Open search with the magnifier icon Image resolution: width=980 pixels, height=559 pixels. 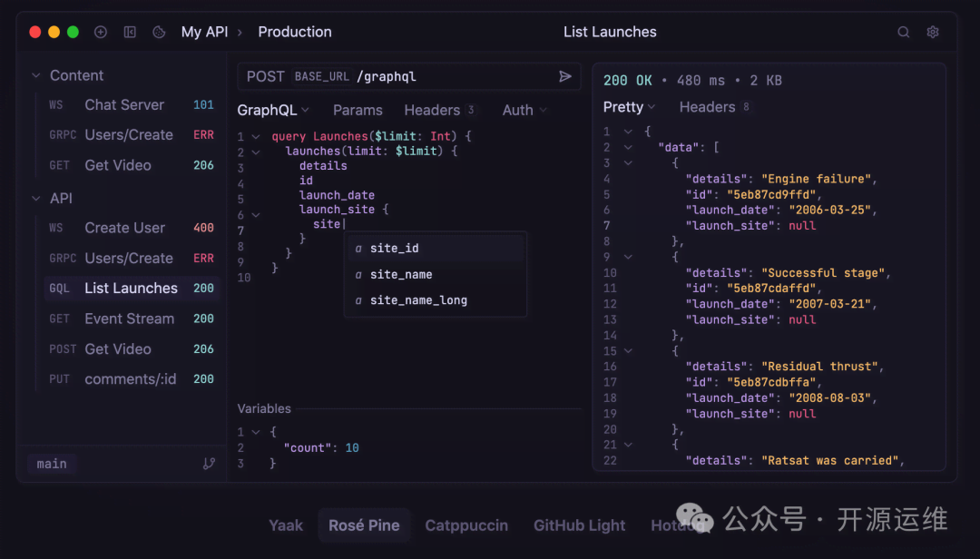pos(904,32)
